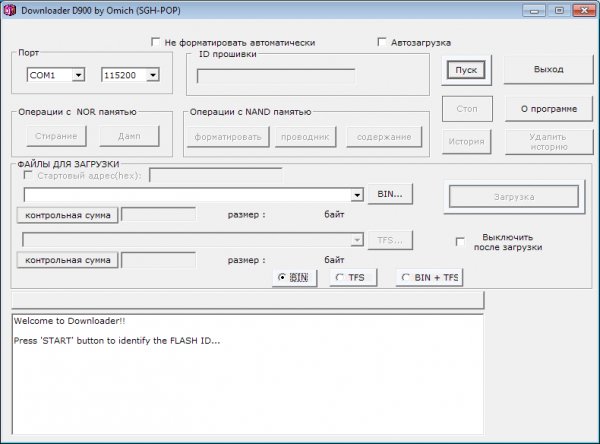The width and height of the screenshot is (600, 444).
Task: Click the 'ID прошивки' text field
Action: (x=276, y=76)
